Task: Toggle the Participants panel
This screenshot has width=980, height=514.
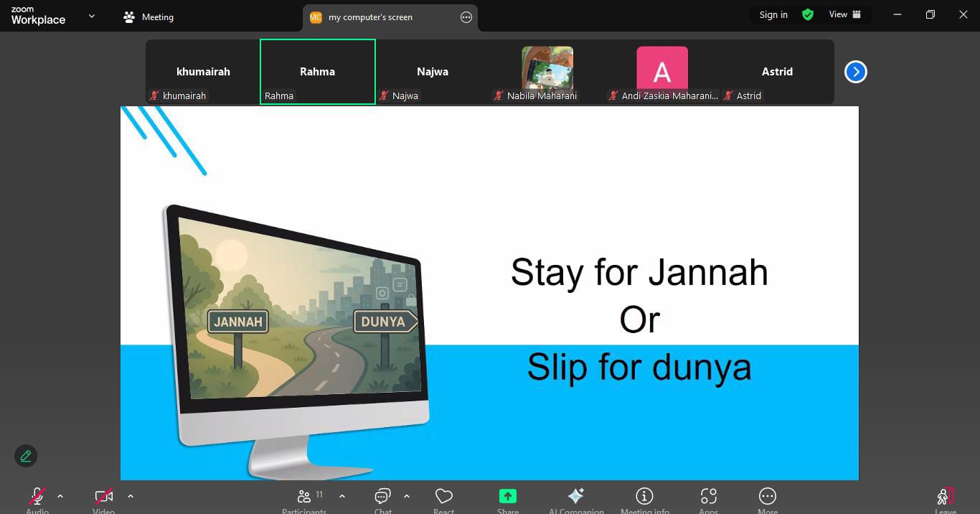Action: click(304, 497)
